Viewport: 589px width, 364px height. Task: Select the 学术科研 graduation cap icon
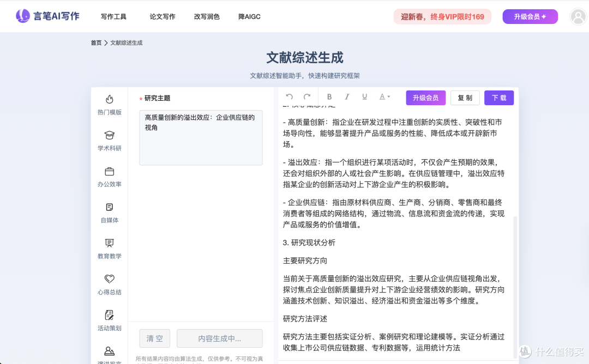(109, 135)
